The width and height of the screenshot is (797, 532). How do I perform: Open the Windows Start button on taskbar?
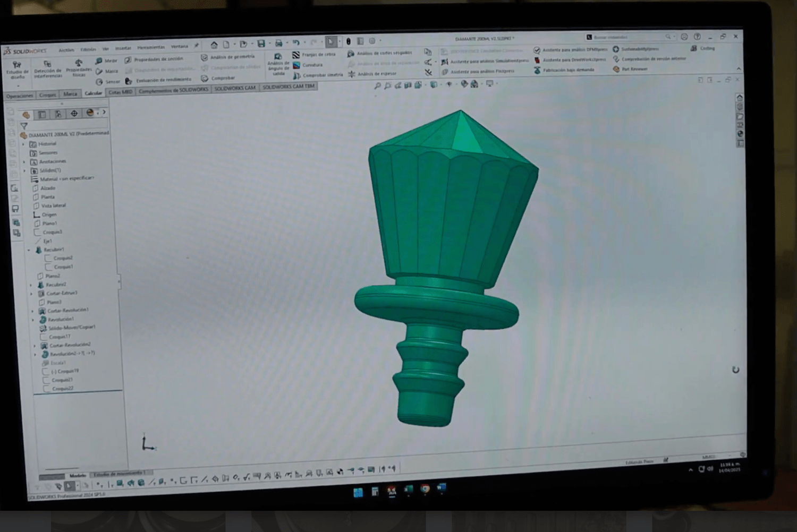pyautogui.click(x=358, y=492)
